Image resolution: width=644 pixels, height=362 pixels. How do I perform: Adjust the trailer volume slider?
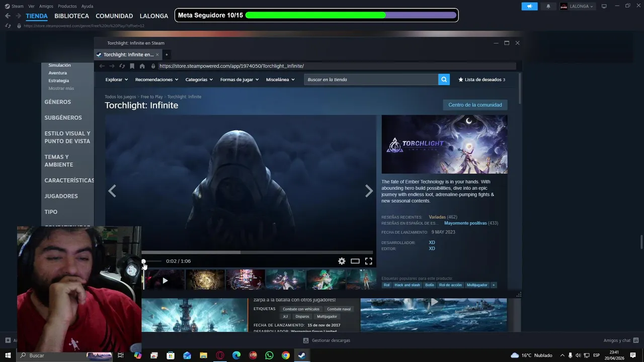[152, 261]
